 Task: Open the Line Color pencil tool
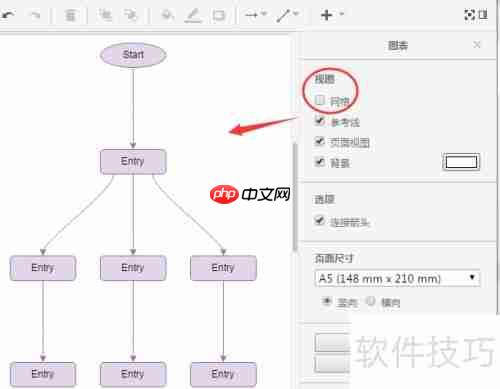193,15
